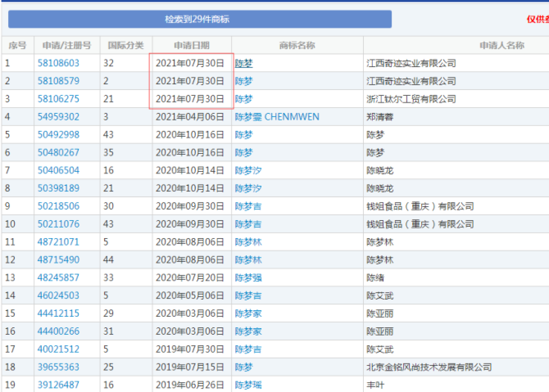Screen dimensions: 549x392
Task: Click the 申请日期 column header
Action: 191,45
